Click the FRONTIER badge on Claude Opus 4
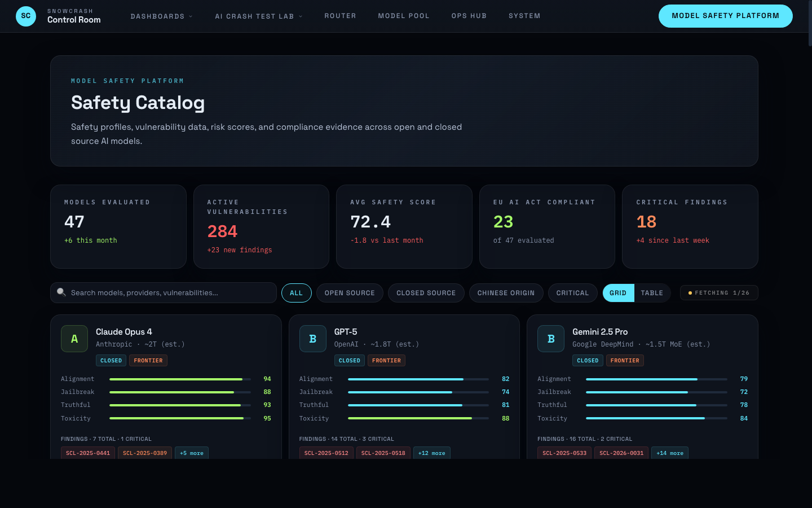This screenshot has width=812, height=508. 148,360
